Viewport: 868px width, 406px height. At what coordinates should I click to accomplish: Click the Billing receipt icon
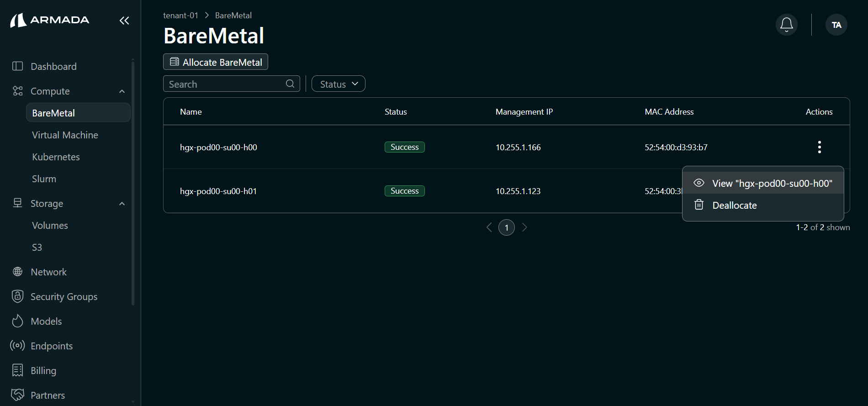pyautogui.click(x=17, y=370)
